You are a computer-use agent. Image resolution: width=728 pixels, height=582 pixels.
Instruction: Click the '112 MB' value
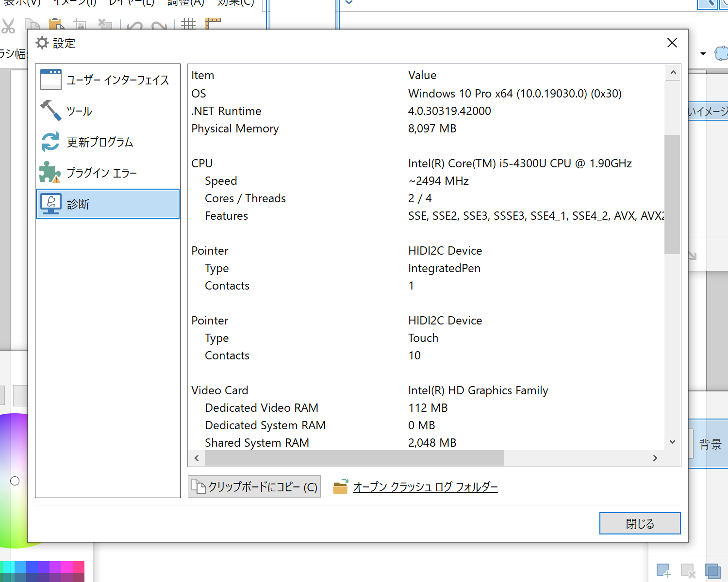pyautogui.click(x=428, y=408)
